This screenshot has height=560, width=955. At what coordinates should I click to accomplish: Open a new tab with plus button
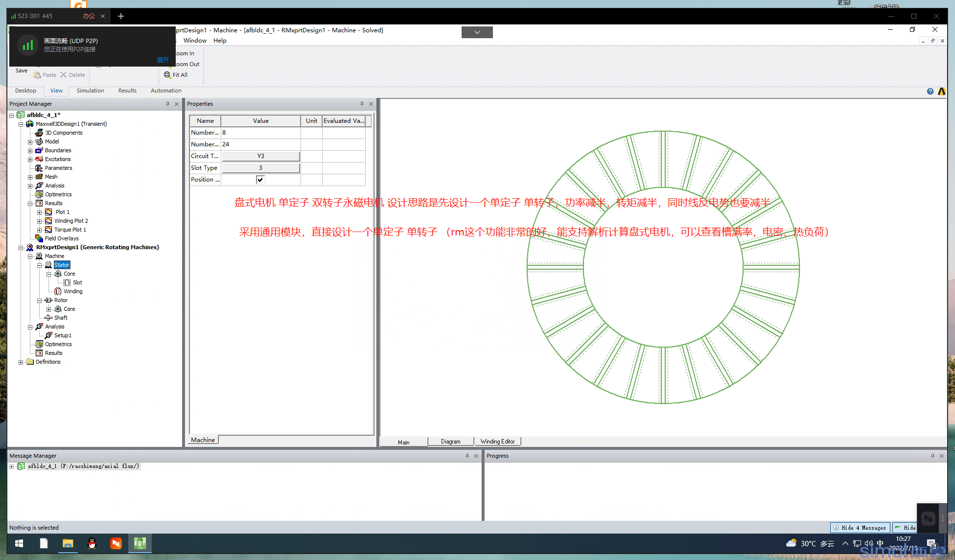tap(121, 16)
